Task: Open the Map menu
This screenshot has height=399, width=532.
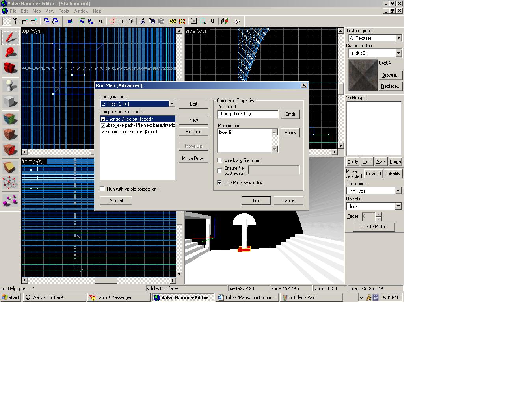Action: point(37,11)
